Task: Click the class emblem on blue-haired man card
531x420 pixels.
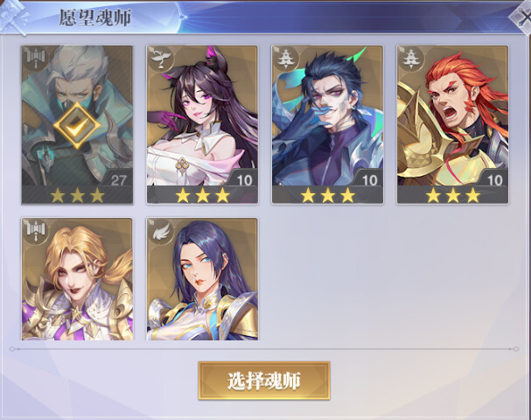Action: [286, 59]
